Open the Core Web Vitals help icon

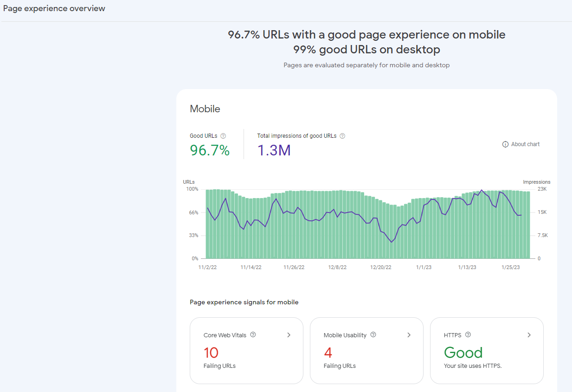[x=253, y=334]
